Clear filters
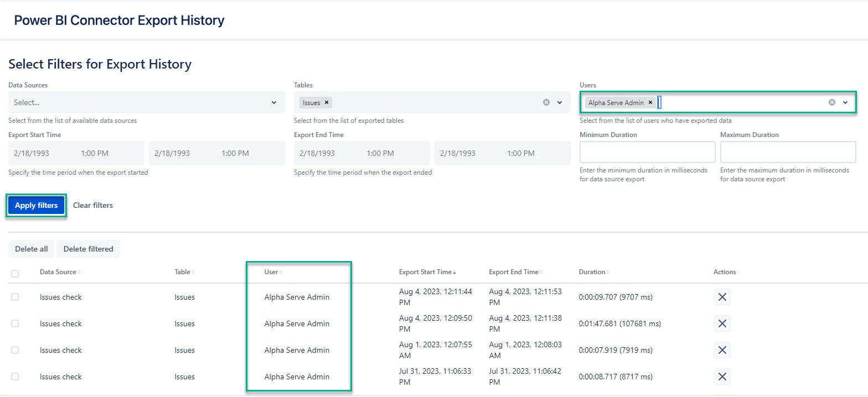Viewport: 868px width, 397px height. pos(93,205)
